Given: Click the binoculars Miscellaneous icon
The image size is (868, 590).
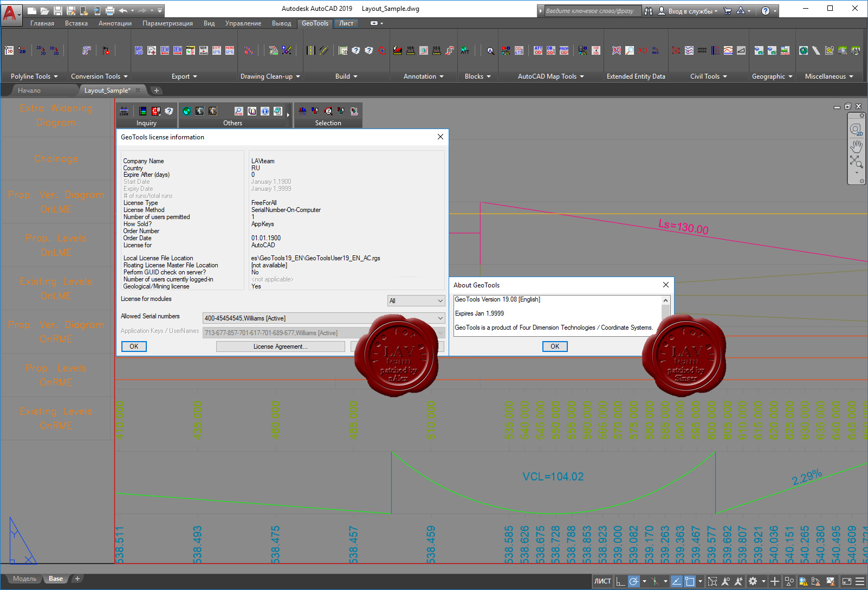Looking at the screenshot, I should [x=856, y=50].
